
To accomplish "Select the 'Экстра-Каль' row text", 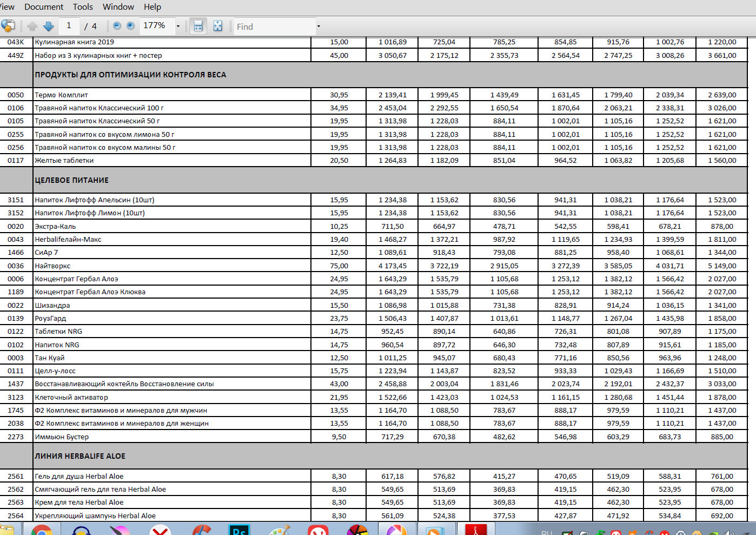I will click(55, 226).
